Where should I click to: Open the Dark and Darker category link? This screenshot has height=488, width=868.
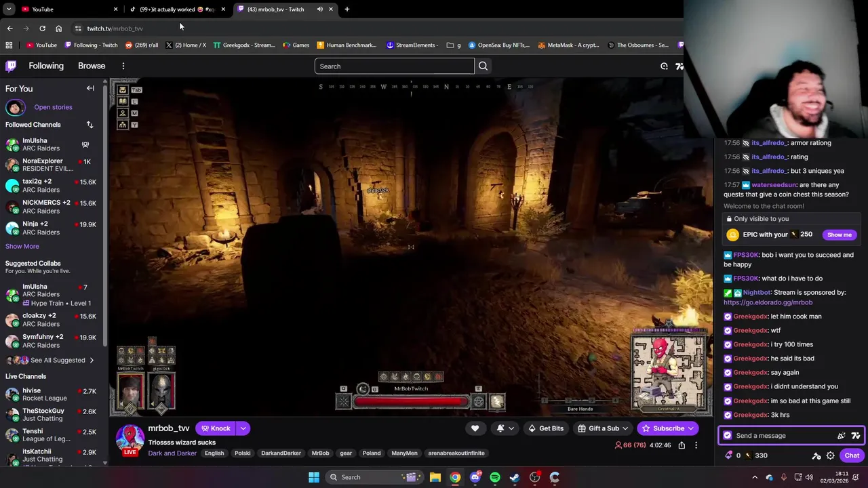point(172,453)
